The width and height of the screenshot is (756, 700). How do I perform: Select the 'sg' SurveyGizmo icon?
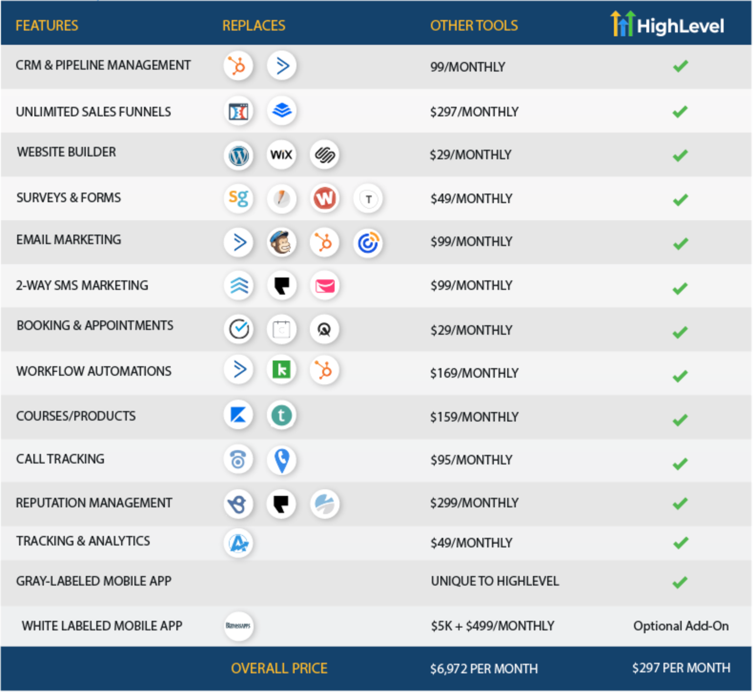[x=238, y=198]
